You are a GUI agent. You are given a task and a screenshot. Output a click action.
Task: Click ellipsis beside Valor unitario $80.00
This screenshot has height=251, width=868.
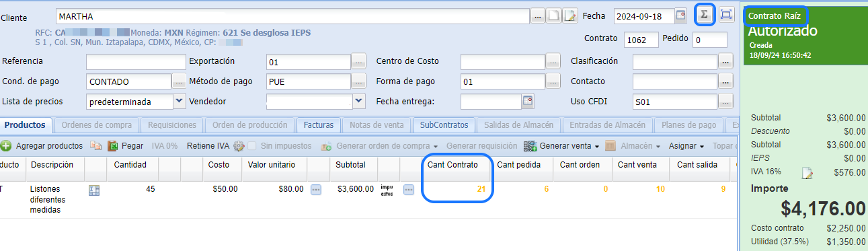click(x=315, y=190)
